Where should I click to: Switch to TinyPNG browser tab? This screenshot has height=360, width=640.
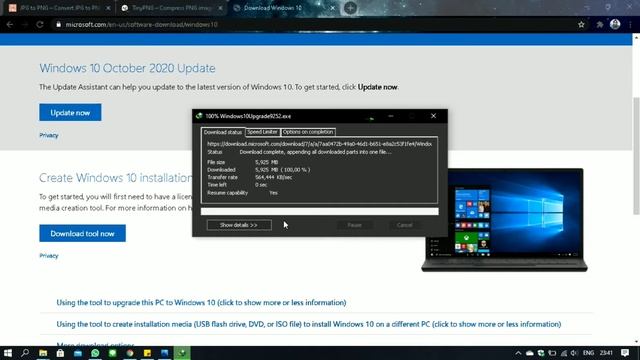tap(171, 8)
